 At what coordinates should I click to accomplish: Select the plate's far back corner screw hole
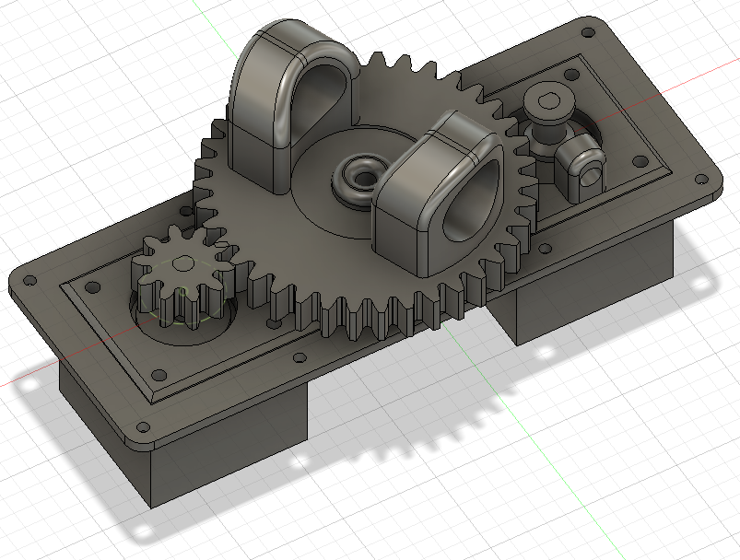pyautogui.click(x=589, y=32)
